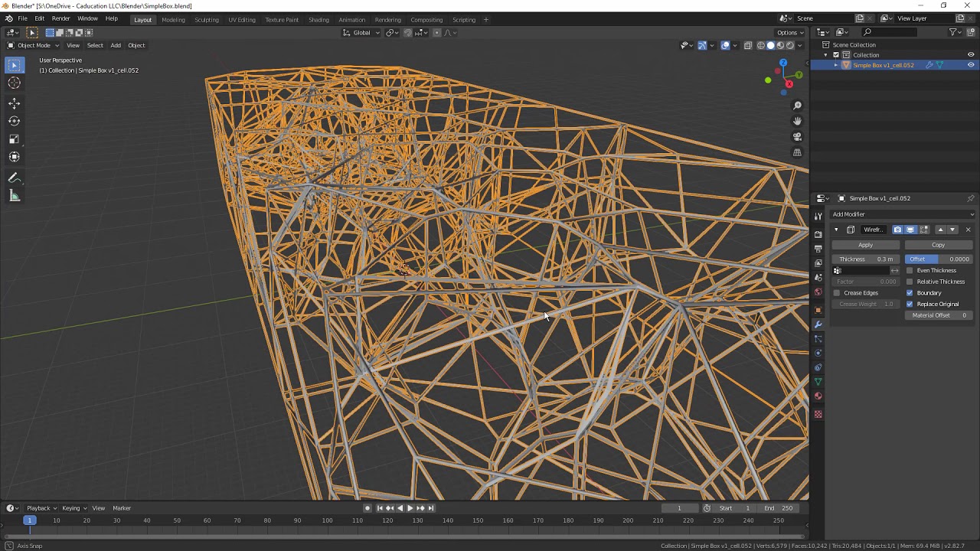Click the pan view hand icon

tap(797, 121)
